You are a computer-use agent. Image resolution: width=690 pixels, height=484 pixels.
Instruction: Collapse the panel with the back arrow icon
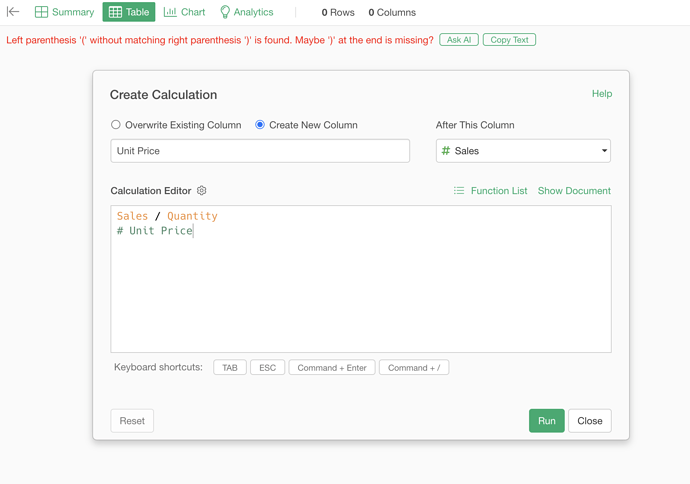click(13, 12)
